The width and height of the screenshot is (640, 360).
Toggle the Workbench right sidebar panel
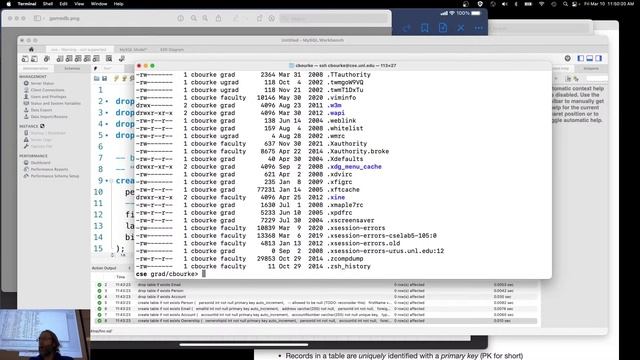pos(598,58)
